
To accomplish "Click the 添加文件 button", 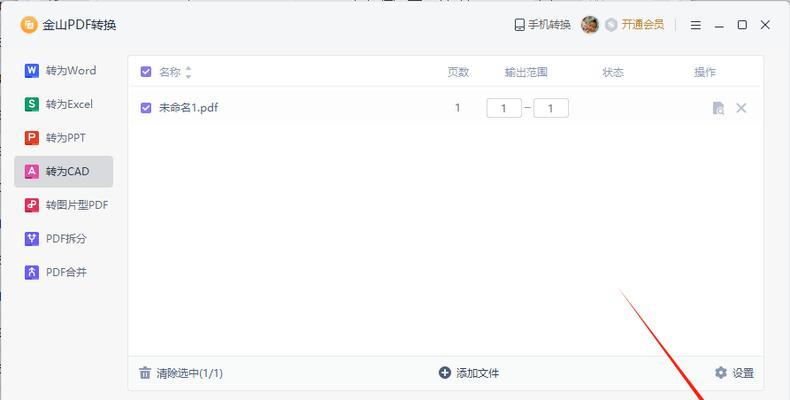I will [469, 373].
